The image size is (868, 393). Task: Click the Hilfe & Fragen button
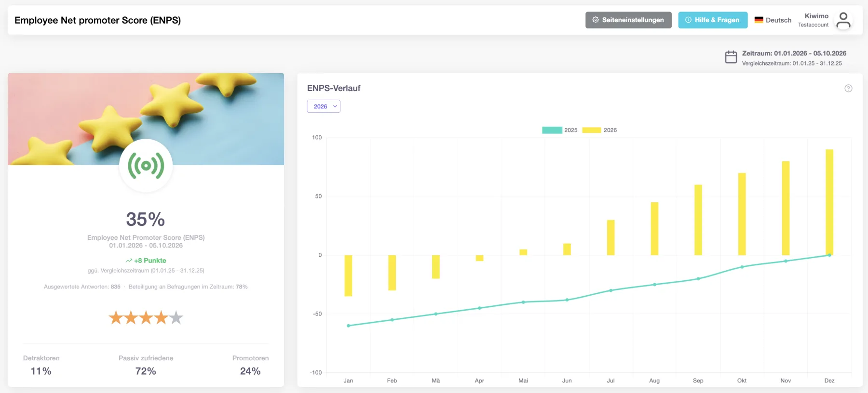tap(713, 20)
